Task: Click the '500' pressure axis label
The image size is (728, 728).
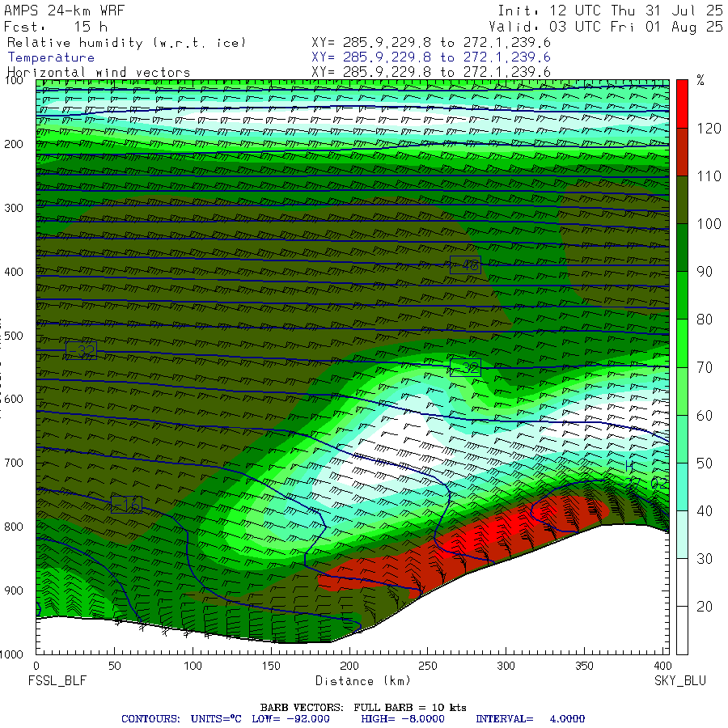Action: click(x=14, y=336)
